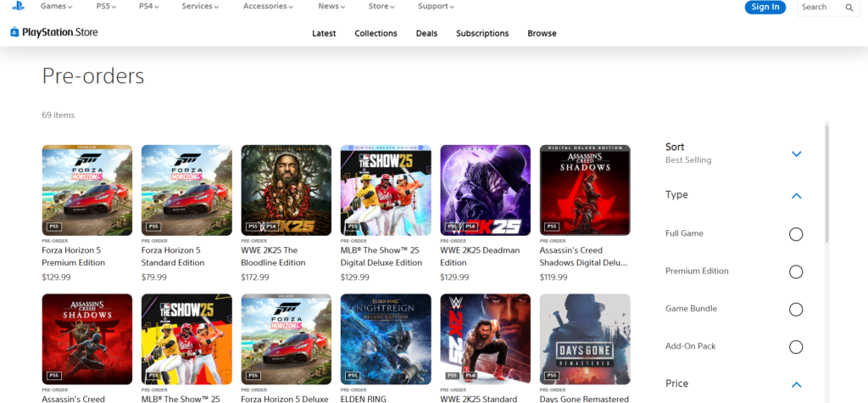Click the Forza Horizon 5 Standard Edition title
This screenshot has width=868, height=403.
(x=173, y=256)
